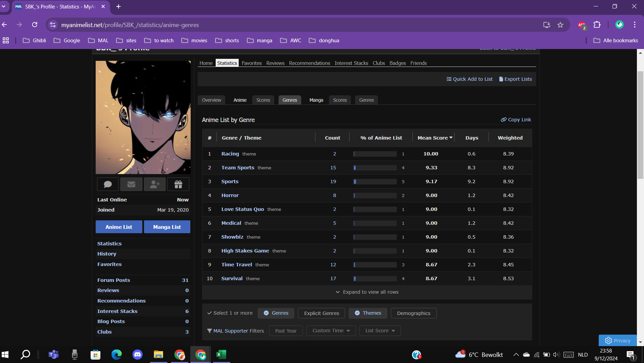644x363 pixels.
Task: Open the Windows Start menu
Action: coord(5,355)
